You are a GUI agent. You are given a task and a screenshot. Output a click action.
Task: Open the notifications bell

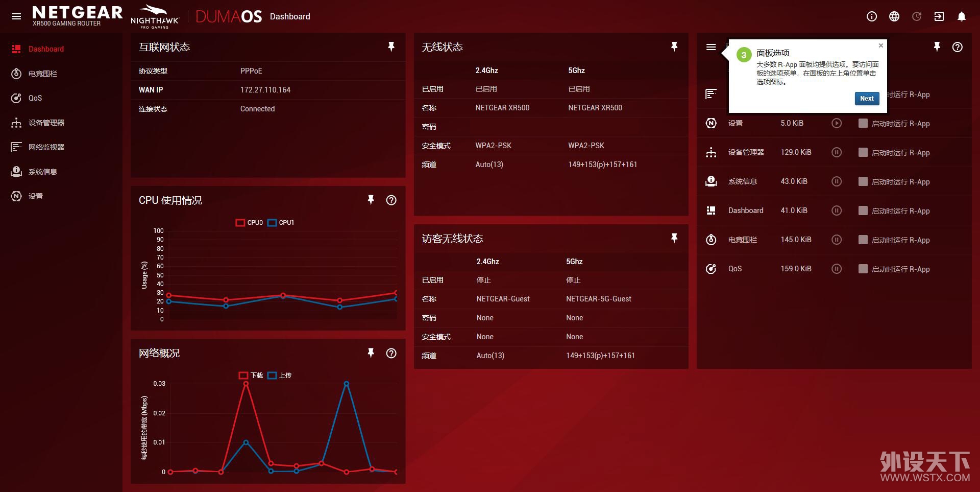962,16
